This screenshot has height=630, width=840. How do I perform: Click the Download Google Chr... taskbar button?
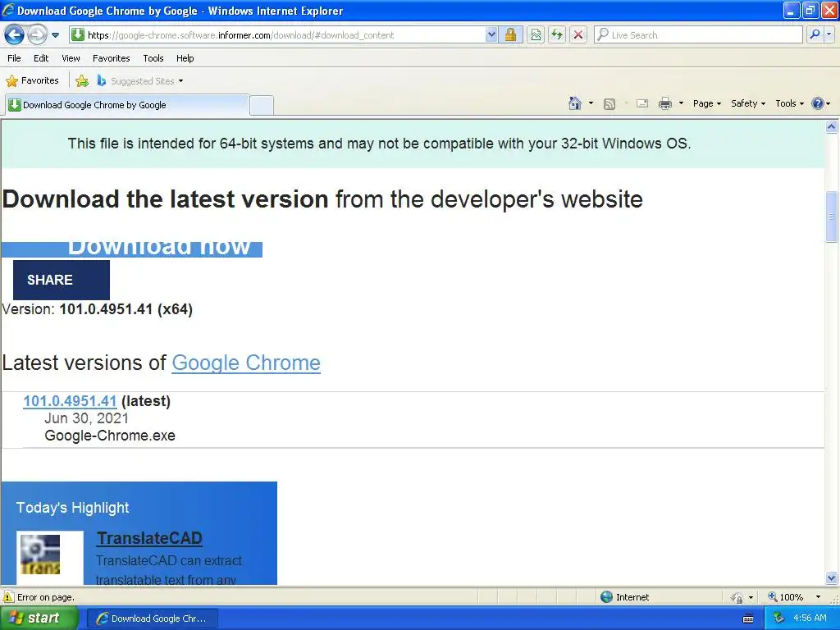pos(152,619)
